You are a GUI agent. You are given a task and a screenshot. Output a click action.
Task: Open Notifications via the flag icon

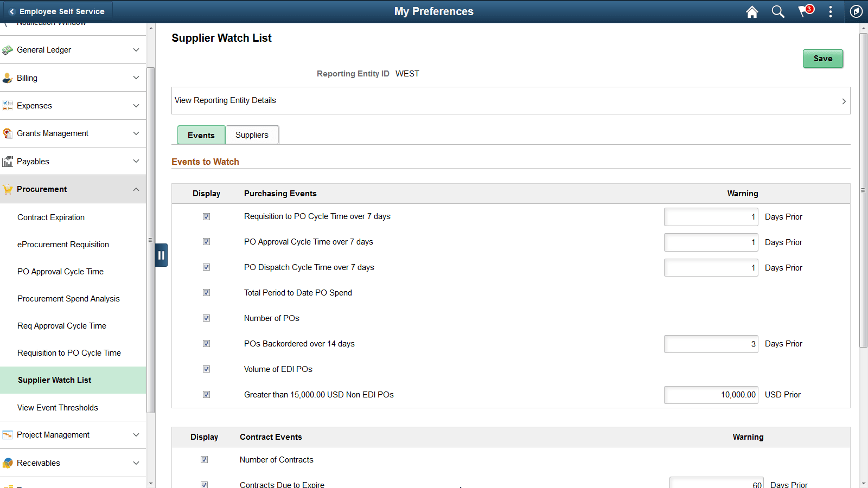[x=804, y=11]
